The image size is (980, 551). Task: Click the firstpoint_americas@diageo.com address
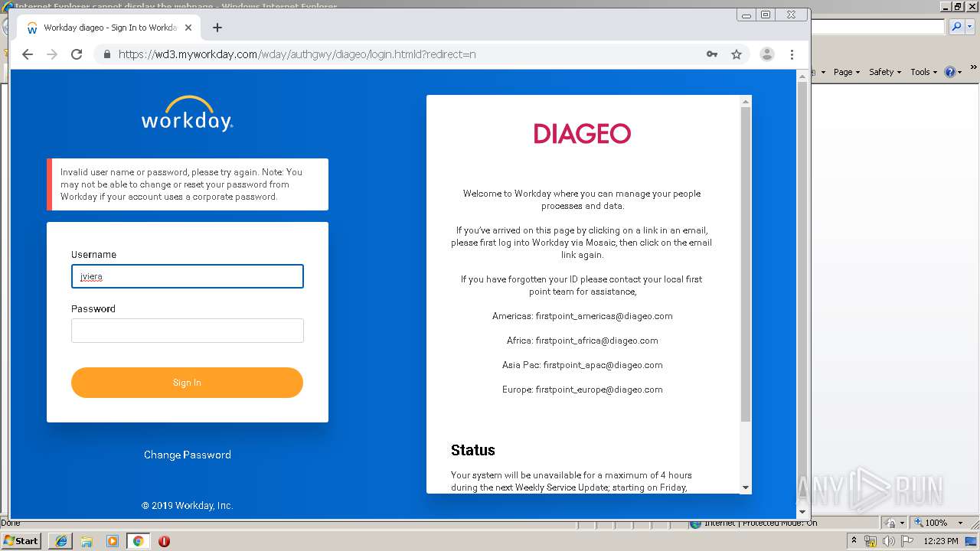[x=604, y=316]
